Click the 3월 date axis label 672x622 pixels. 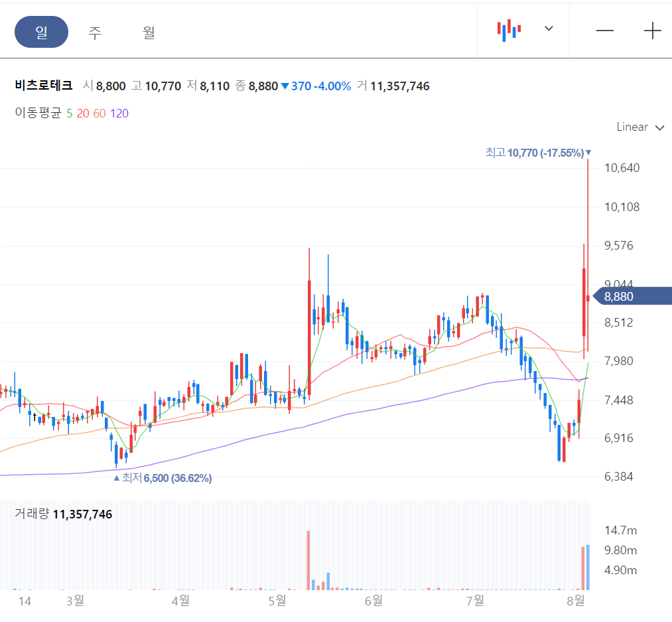(x=75, y=601)
